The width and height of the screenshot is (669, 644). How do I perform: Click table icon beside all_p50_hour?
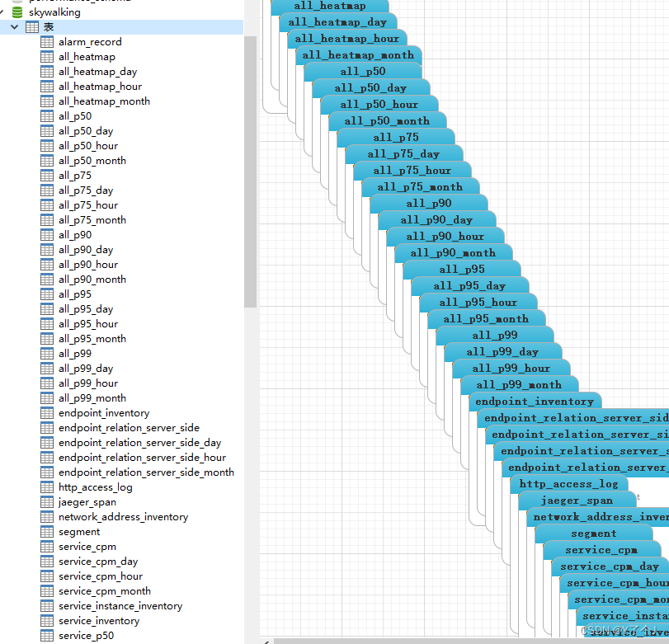[x=47, y=146]
